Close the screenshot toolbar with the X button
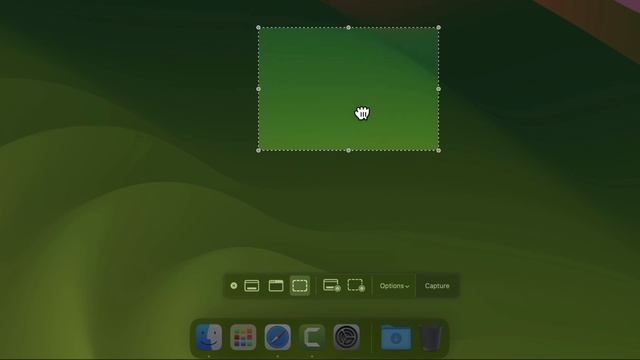 pyautogui.click(x=233, y=286)
